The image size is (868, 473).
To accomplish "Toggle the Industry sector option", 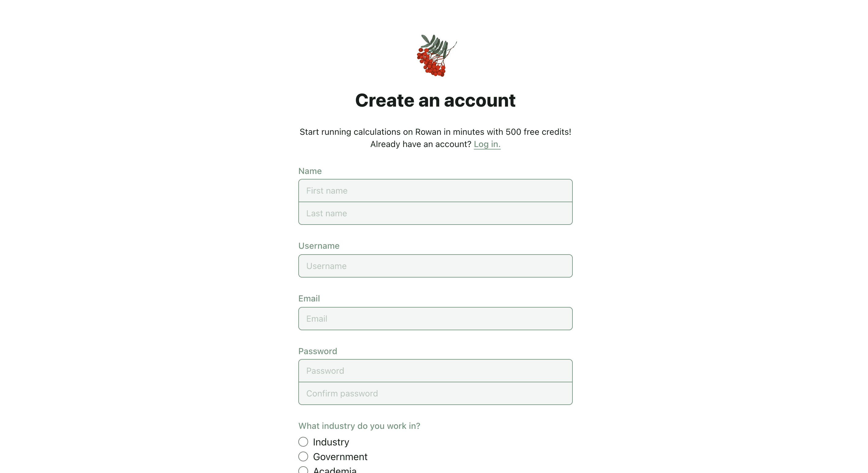I will 303,441.
